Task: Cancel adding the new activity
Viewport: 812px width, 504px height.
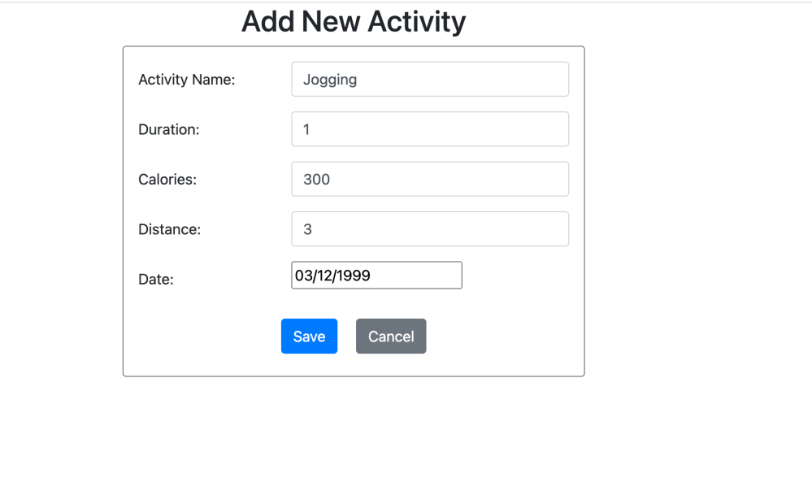Action: [x=391, y=337]
